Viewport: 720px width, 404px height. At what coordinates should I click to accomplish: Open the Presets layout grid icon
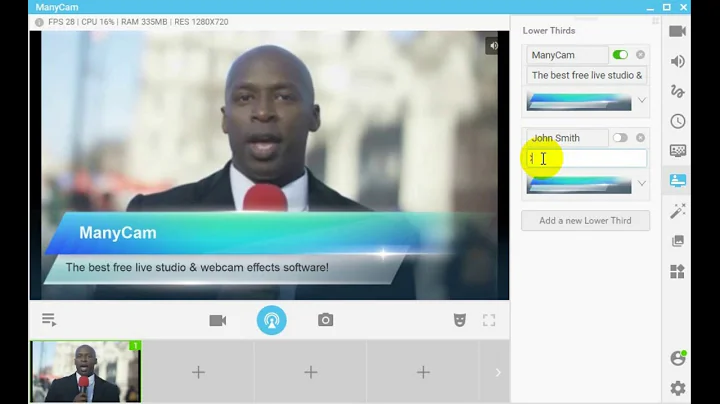(677, 271)
